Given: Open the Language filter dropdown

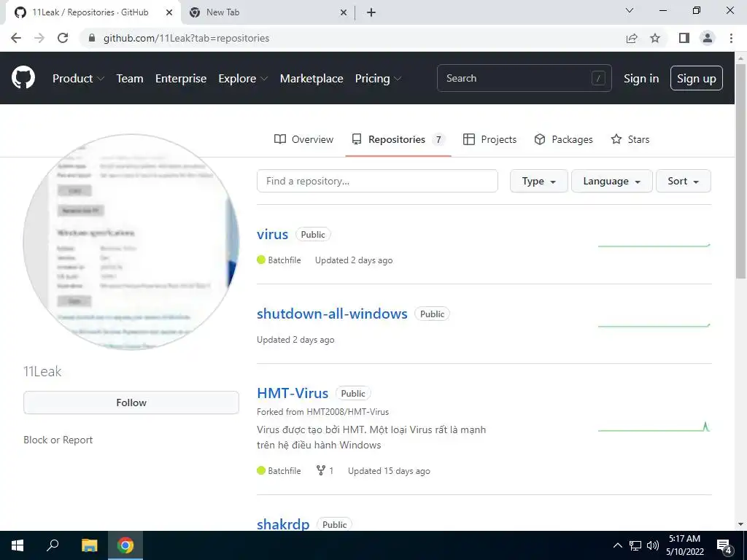Looking at the screenshot, I should [612, 181].
